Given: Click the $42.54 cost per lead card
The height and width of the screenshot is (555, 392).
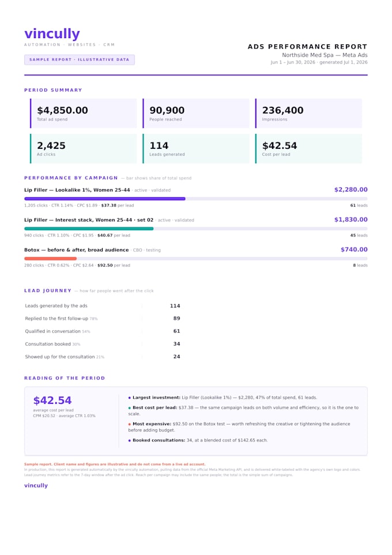Looking at the screenshot, I should 308,149.
